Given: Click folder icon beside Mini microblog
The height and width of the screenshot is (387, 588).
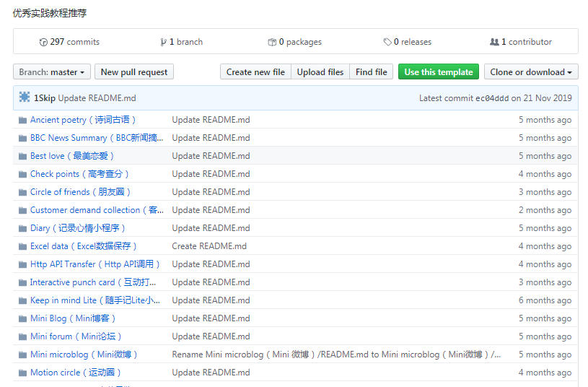Looking at the screenshot, I should pyautogui.click(x=23, y=355).
